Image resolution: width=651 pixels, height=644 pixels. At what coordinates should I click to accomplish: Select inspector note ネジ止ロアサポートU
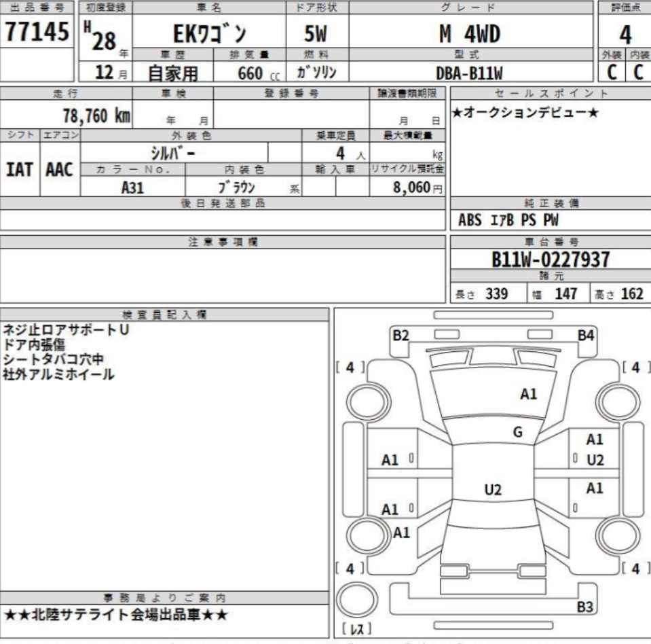pos(66,330)
